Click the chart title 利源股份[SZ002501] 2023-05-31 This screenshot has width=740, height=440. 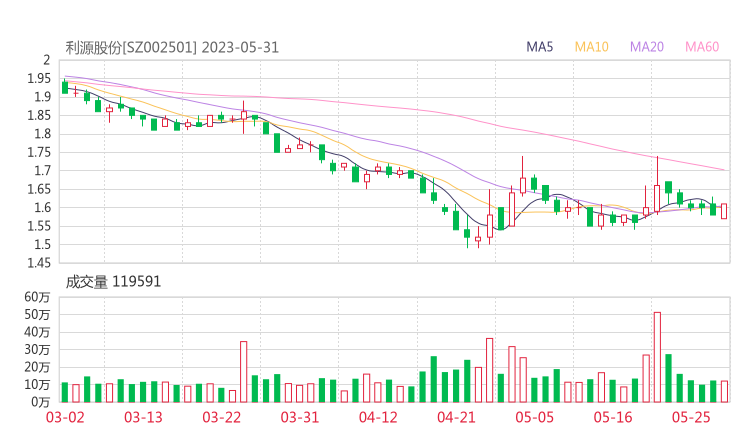[x=172, y=48]
